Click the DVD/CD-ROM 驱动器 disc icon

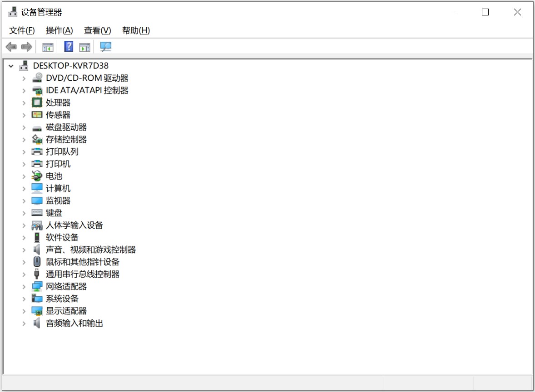click(x=37, y=78)
